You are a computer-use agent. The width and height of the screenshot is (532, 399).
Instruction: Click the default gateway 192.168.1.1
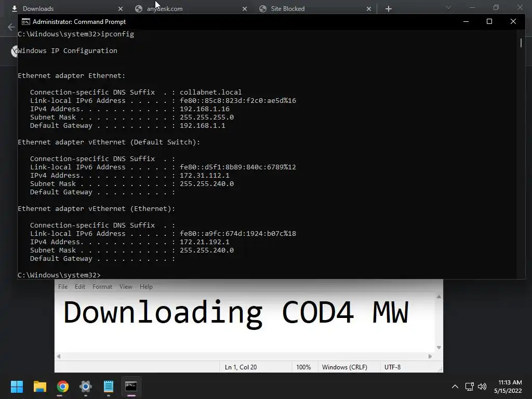click(x=202, y=126)
